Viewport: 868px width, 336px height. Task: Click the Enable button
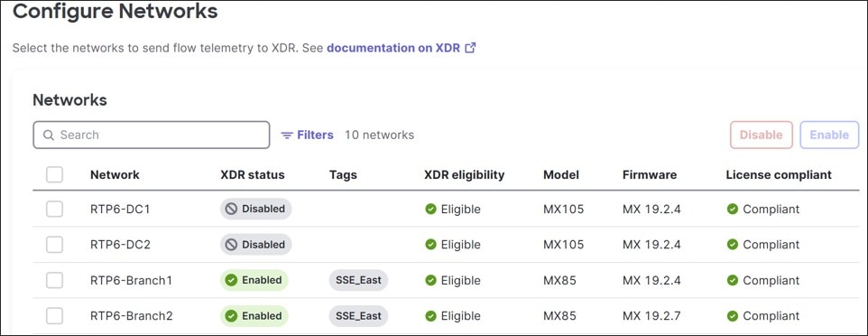(829, 135)
